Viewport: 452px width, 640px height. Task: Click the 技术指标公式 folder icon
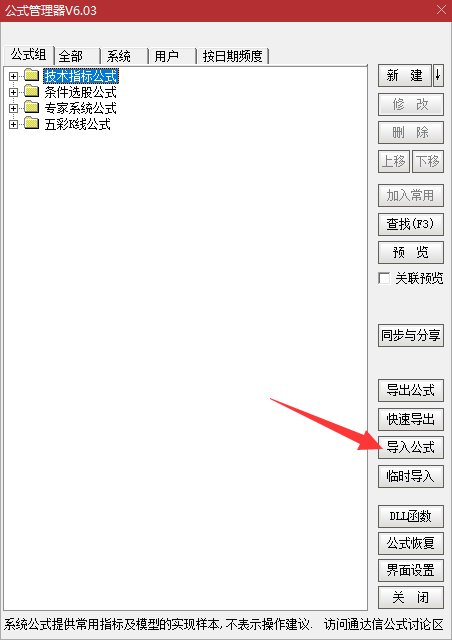pos(31,76)
